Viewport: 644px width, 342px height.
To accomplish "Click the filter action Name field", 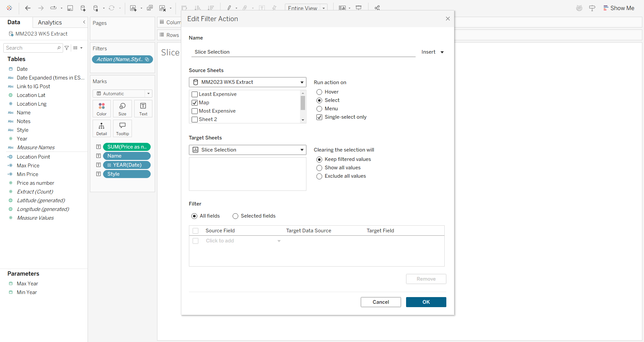I will point(302,52).
